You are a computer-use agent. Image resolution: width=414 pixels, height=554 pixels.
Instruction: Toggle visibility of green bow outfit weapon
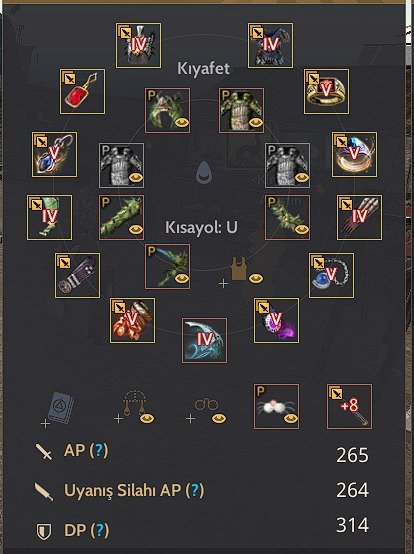182,278
